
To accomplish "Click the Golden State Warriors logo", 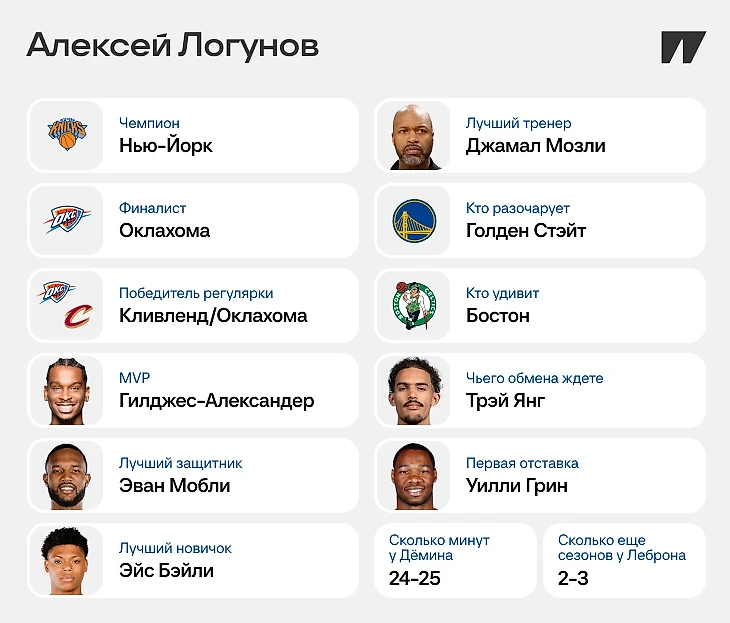I will (x=413, y=220).
